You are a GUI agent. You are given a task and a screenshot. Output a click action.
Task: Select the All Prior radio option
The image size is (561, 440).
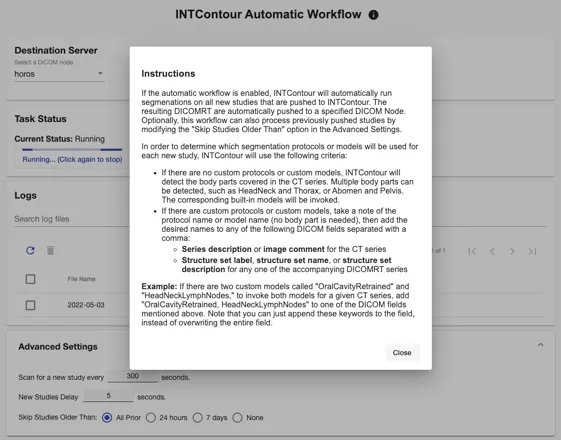click(107, 417)
